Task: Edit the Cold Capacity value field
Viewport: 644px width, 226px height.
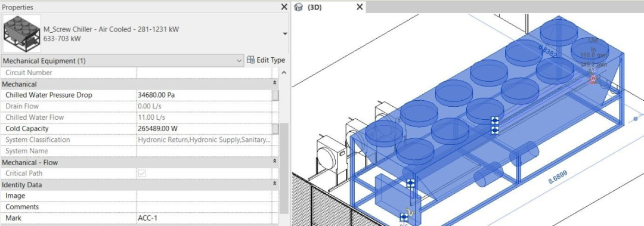Action: (x=204, y=129)
